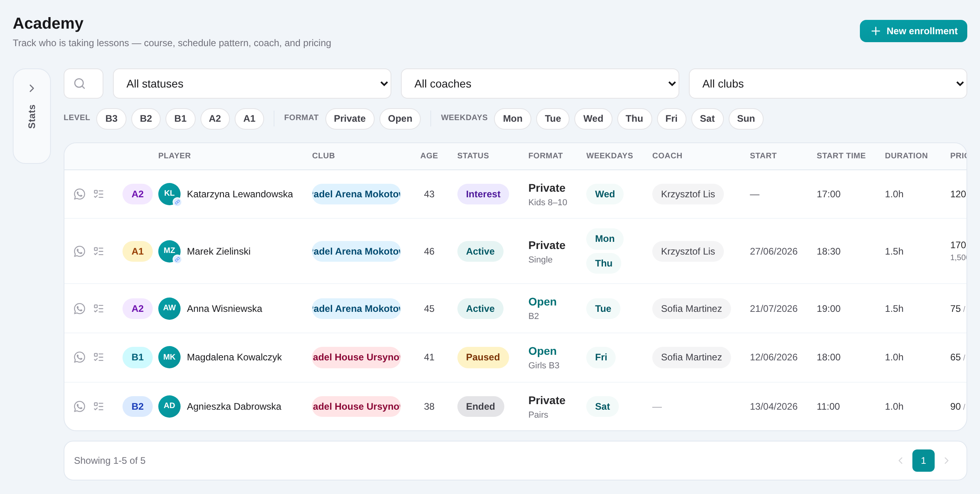Click Active status badge for Anna
Screen dimensions: 980x494
480,309
